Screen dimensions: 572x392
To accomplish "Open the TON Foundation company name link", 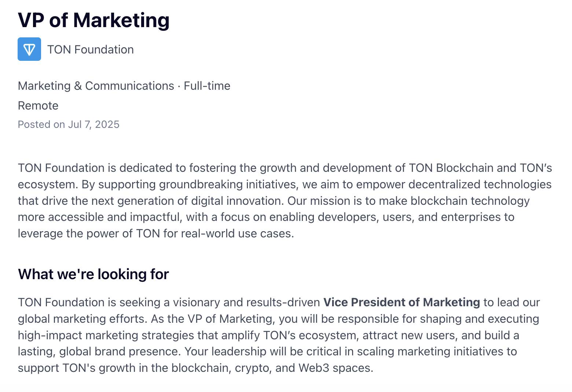I will pos(91,49).
